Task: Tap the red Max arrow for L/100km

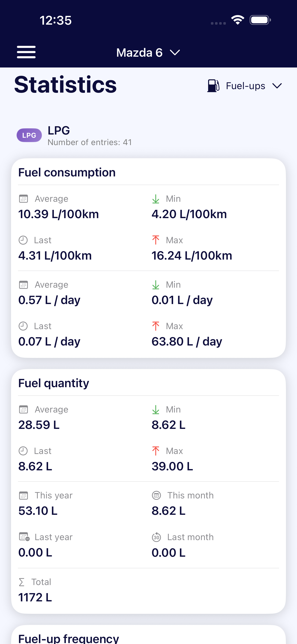Action: (x=156, y=240)
